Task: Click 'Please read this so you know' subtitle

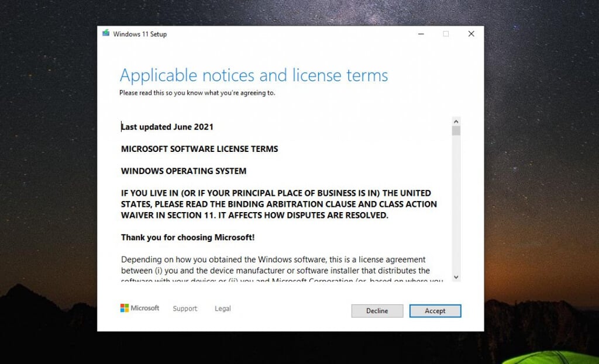Action: click(x=197, y=93)
